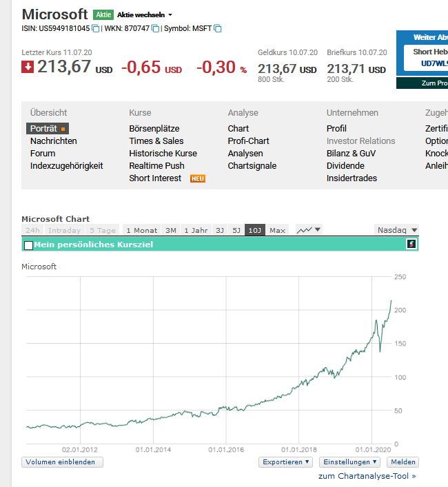This screenshot has width=448, height=487.
Task: Open chart type dropdown arrow
Action: [318, 230]
